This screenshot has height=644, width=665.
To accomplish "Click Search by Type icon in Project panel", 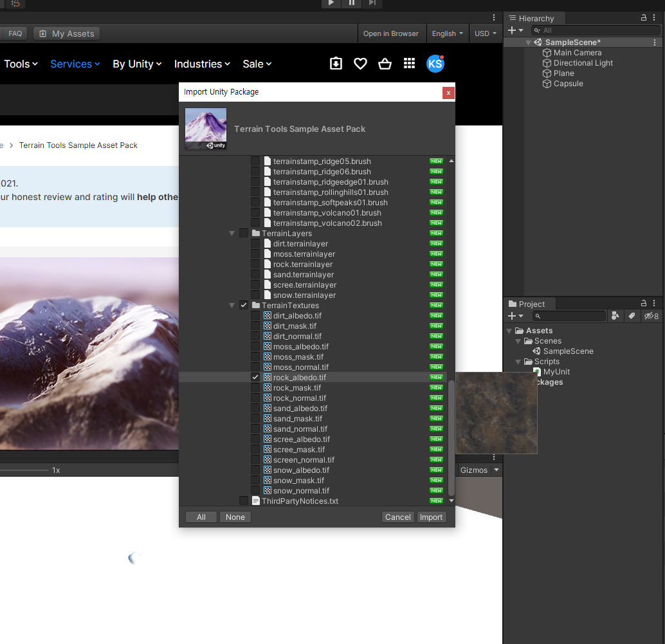I will [615, 316].
